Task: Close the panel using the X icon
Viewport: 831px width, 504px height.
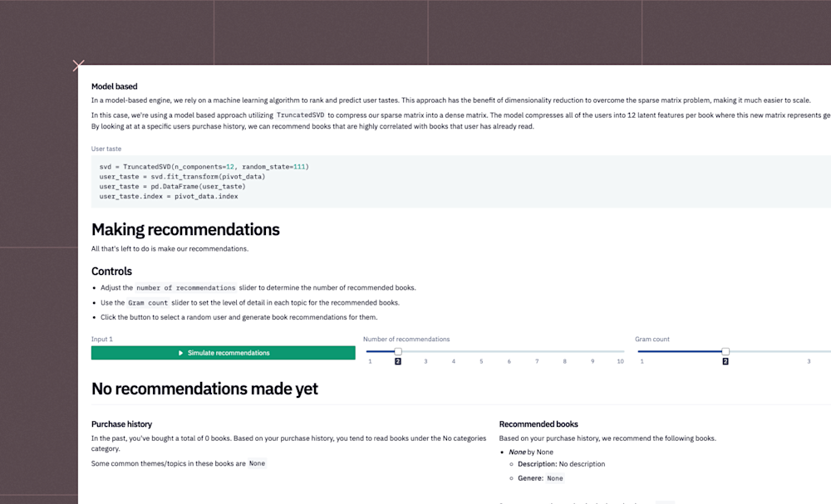Action: coord(78,66)
